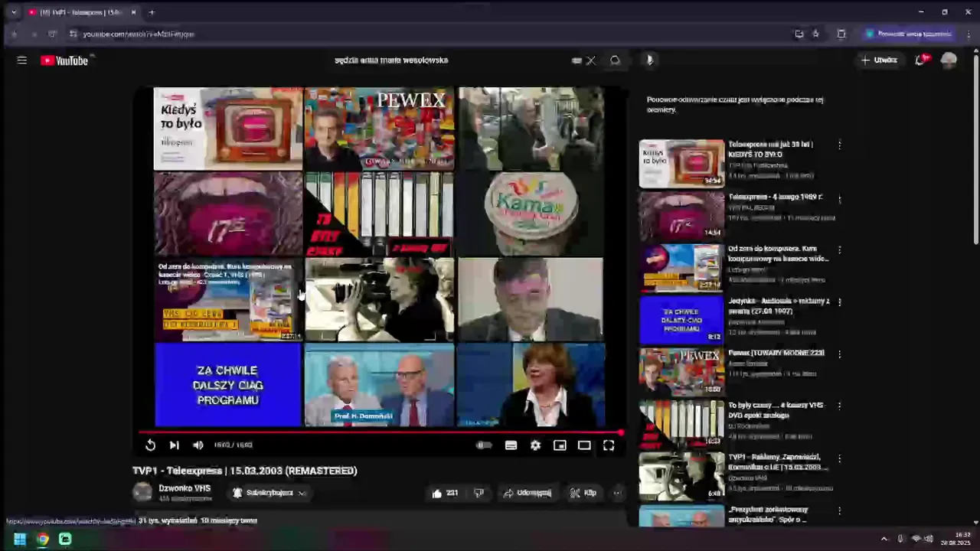This screenshot has width=980, height=551.
Task: Toggle subtitles in the video player
Action: 511,445
